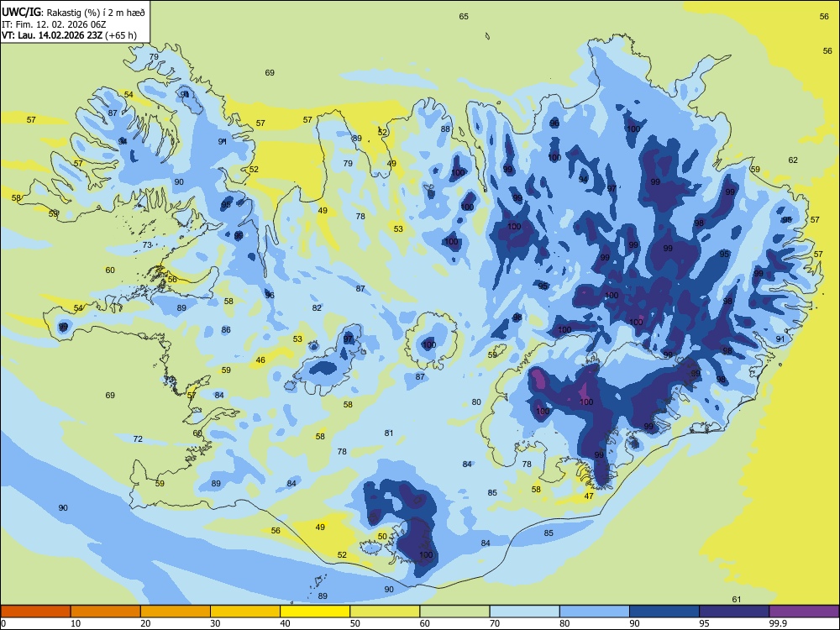The height and width of the screenshot is (630, 840).
Task: Pick the light green 60–70 legend swatch
Action: tap(454, 612)
